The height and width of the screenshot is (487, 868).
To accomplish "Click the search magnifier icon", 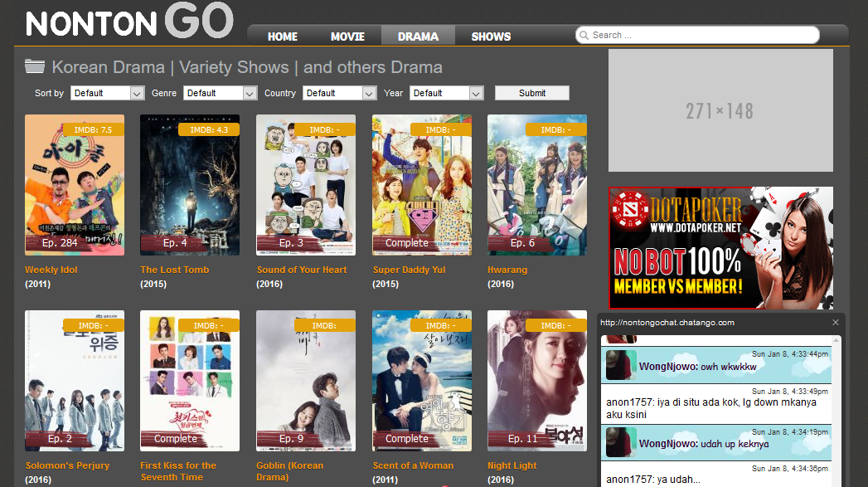I will pyautogui.click(x=584, y=36).
